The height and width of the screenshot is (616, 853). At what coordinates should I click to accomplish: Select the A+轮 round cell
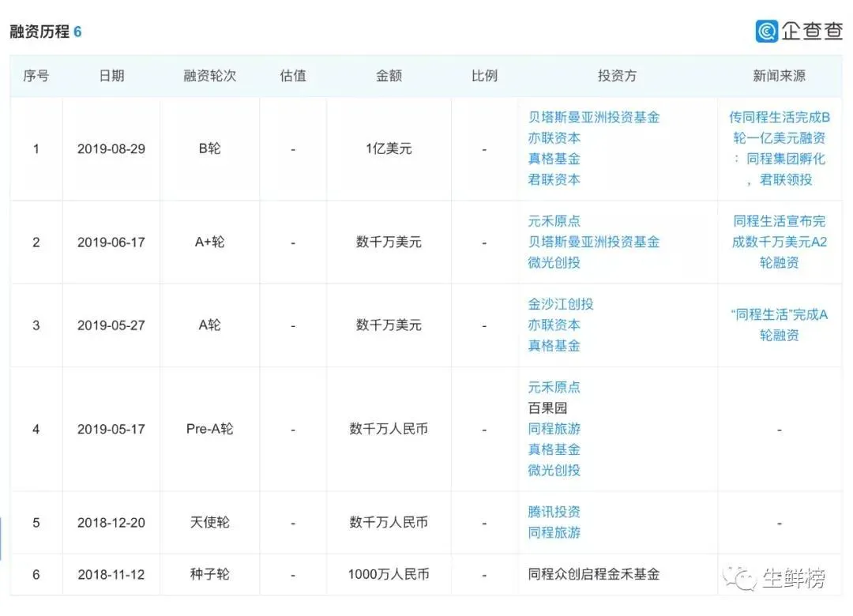point(209,242)
